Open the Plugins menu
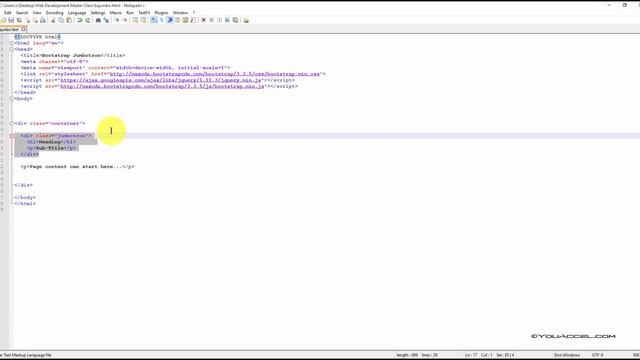 pyautogui.click(x=161, y=13)
